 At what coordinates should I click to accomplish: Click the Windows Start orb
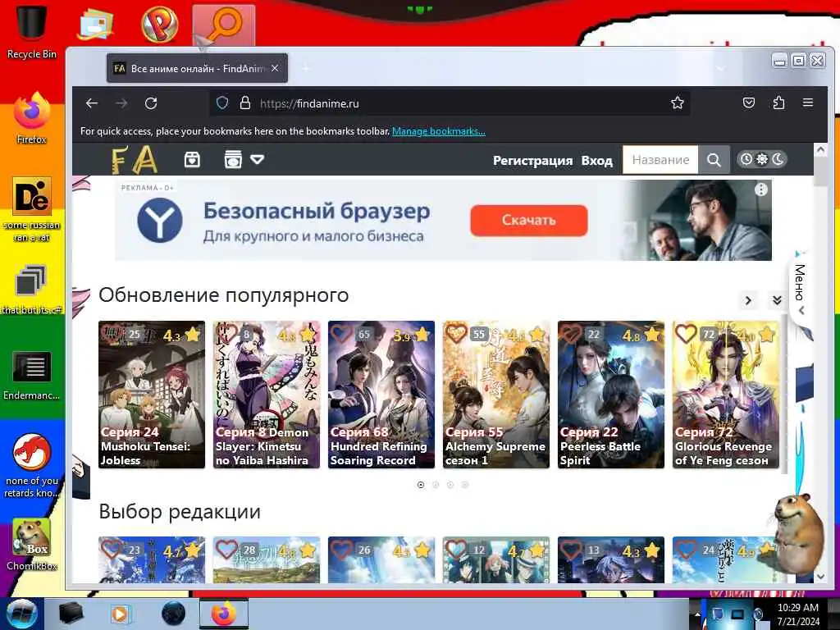coord(21,614)
